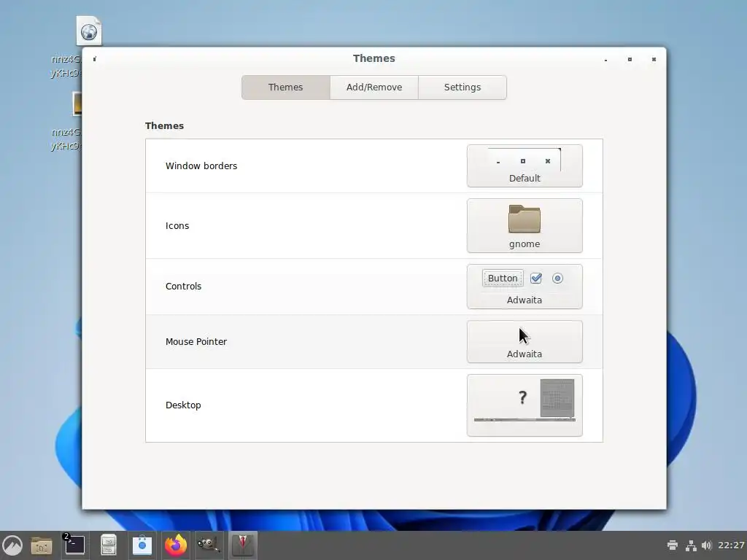The height and width of the screenshot is (560, 747).
Task: Open the Settings tab
Action: [462, 87]
